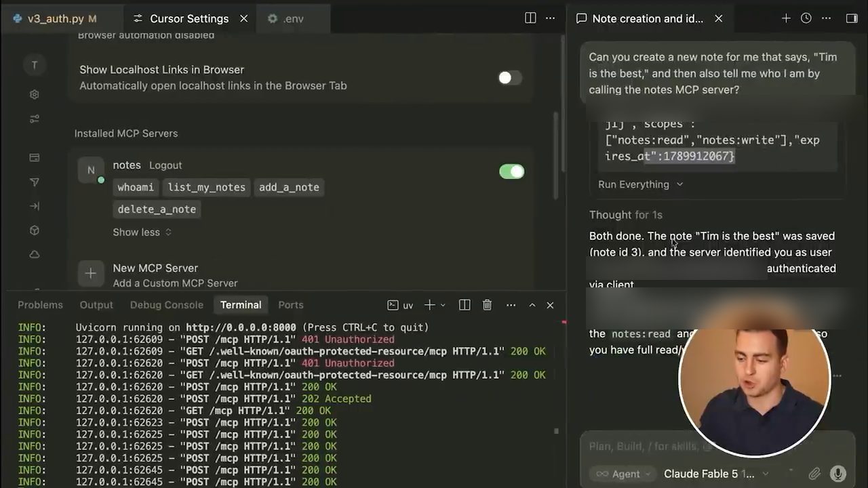Open the v3_auth.py editor tab
Viewport: 868px width, 488px height.
coord(55,18)
